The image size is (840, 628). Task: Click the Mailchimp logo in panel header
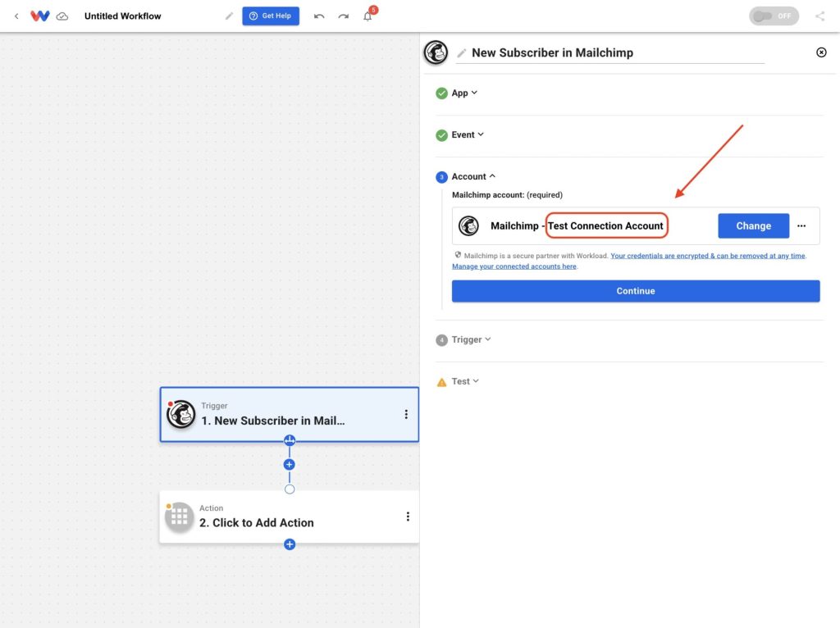(x=436, y=52)
